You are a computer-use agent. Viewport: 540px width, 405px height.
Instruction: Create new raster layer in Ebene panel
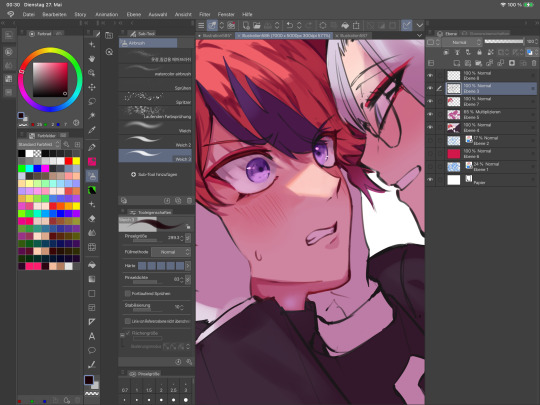click(456, 63)
